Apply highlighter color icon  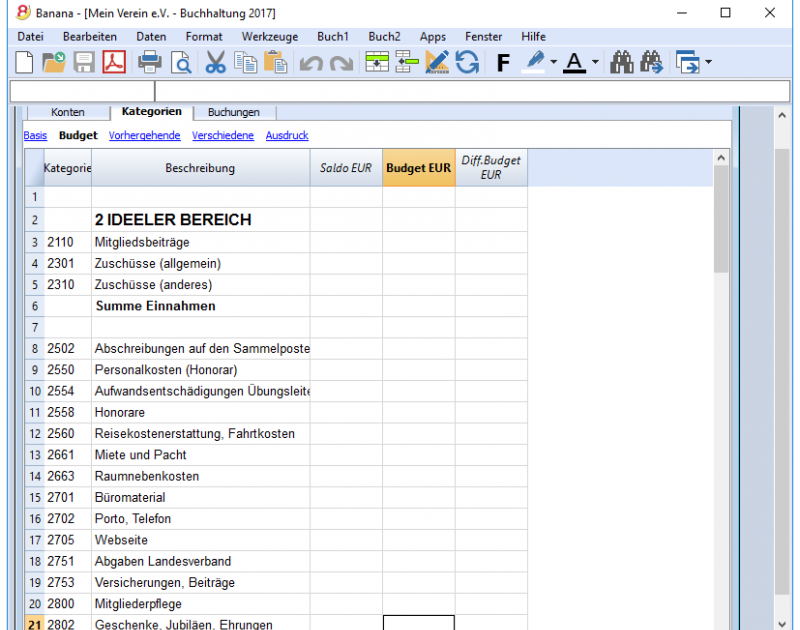coord(534,62)
